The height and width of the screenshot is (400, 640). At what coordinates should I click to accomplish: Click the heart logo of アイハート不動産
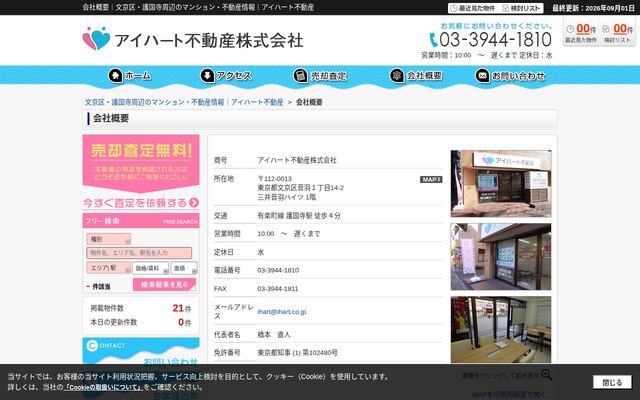coord(96,39)
